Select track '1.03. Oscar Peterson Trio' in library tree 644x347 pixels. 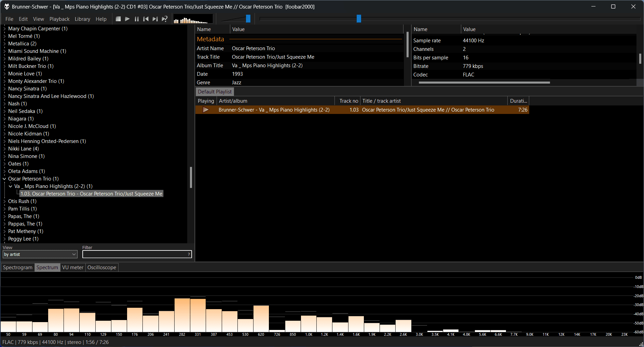click(x=92, y=194)
